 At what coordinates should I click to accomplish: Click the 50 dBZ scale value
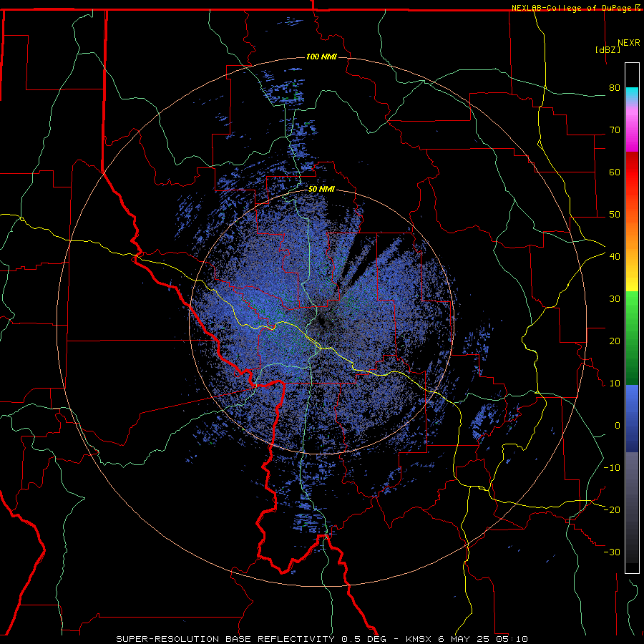(615, 215)
